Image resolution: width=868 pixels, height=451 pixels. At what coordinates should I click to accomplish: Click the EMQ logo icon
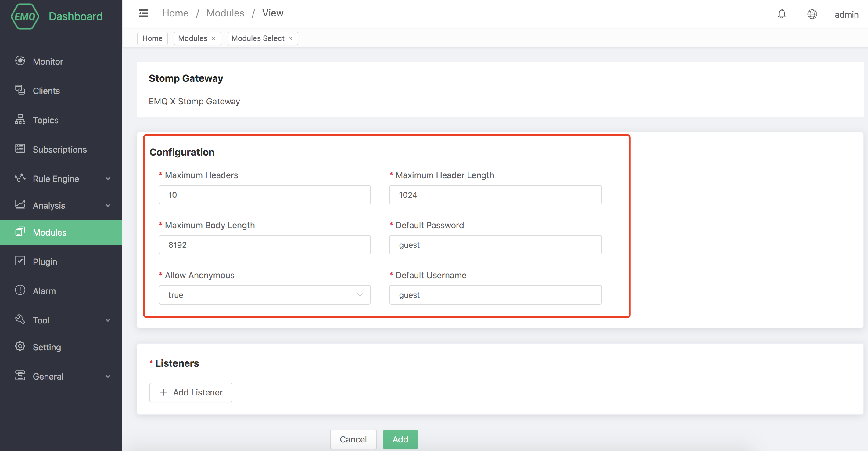click(25, 16)
